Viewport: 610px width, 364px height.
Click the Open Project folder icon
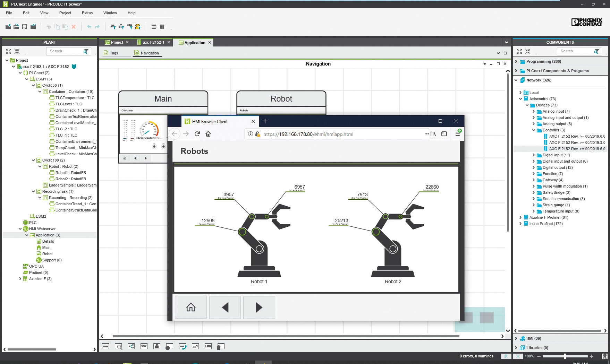(16, 27)
